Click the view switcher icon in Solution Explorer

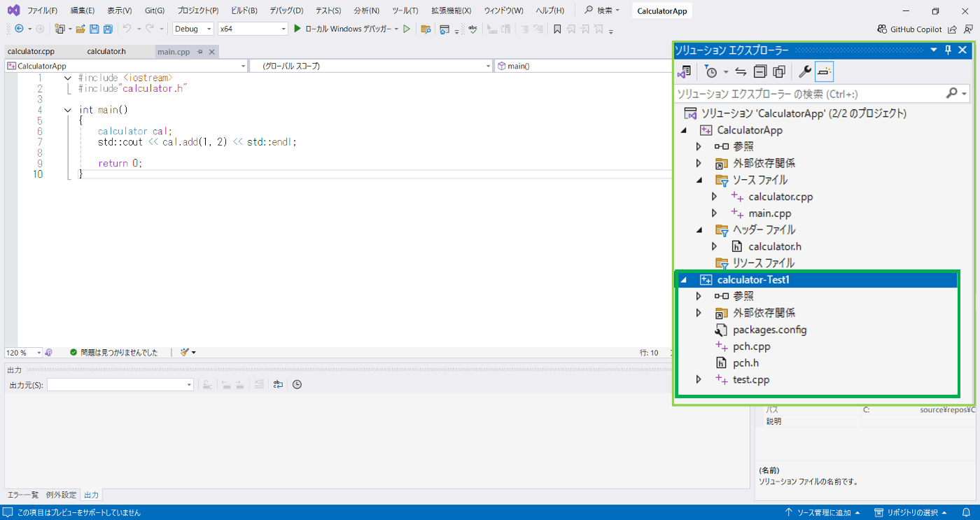click(685, 71)
